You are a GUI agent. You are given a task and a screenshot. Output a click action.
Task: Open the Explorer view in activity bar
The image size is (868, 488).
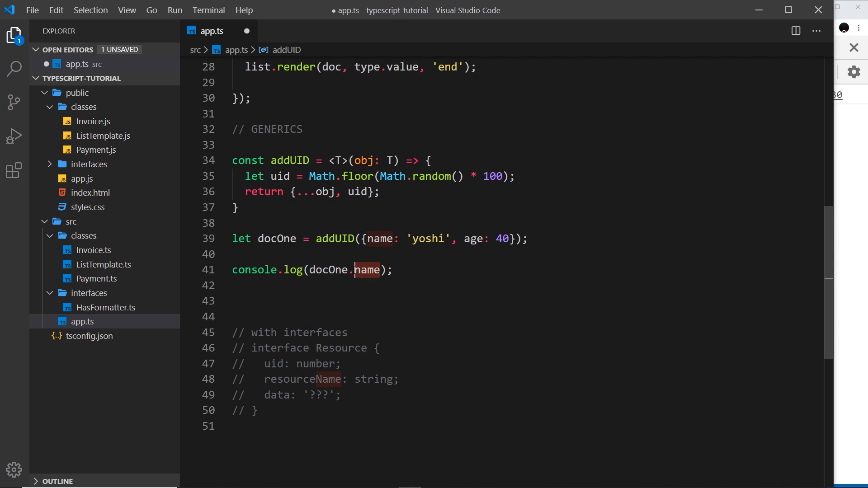pos(14,35)
